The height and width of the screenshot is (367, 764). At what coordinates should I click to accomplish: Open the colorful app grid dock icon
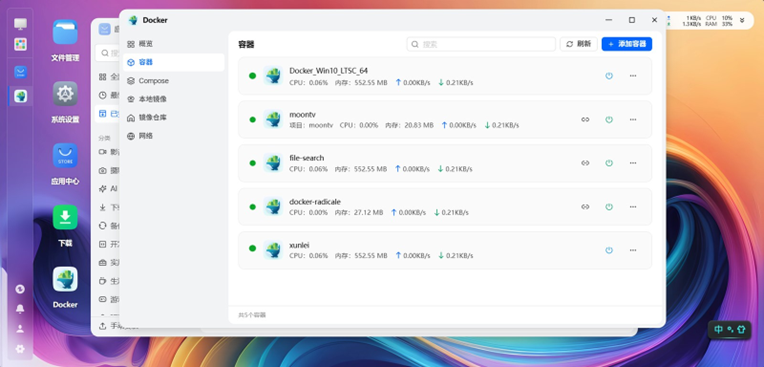tap(20, 44)
